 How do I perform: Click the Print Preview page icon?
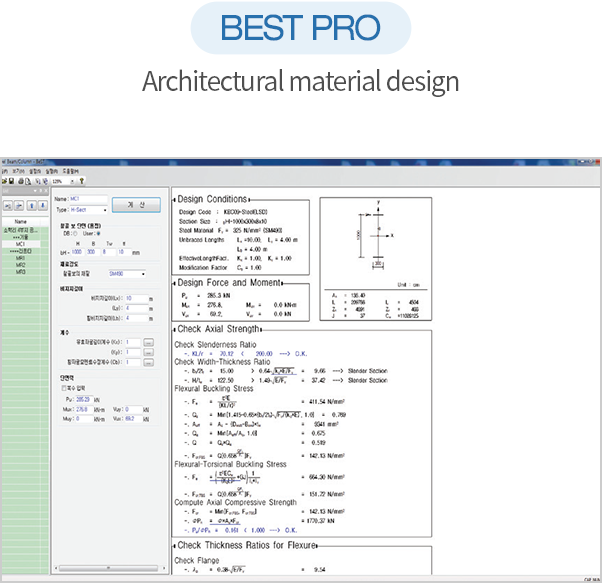coord(28,181)
